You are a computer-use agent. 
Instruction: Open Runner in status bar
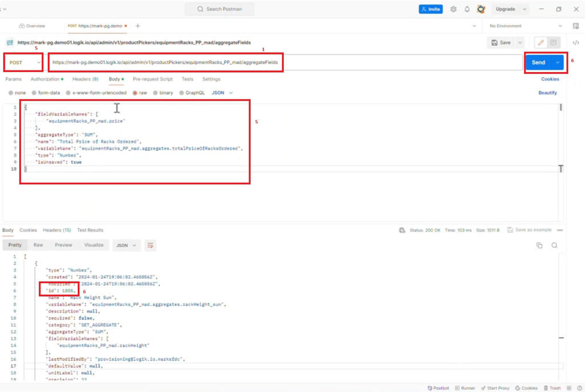tap(465, 388)
